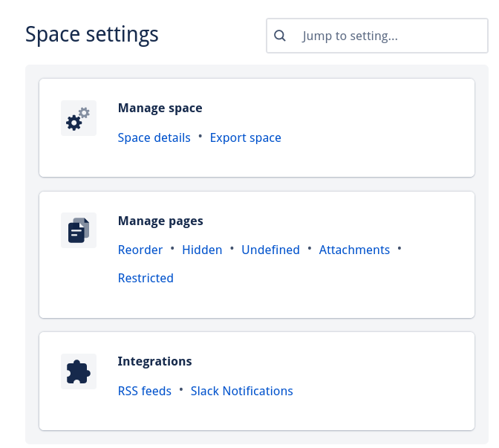Image resolution: width=499 pixels, height=448 pixels.
Task: Open the Undefined pages link
Action: pos(270,250)
